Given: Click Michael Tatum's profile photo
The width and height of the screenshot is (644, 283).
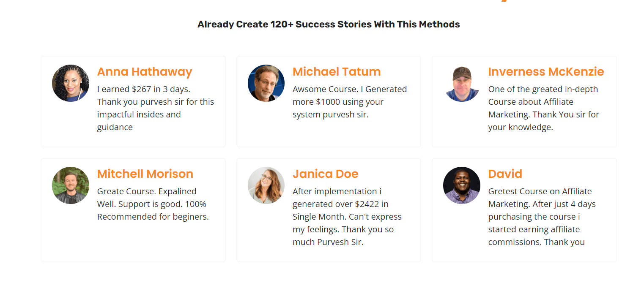Looking at the screenshot, I should [x=266, y=83].
